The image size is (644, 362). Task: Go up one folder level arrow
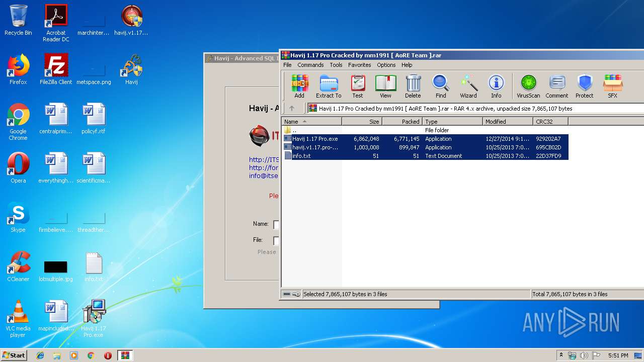[x=292, y=108]
